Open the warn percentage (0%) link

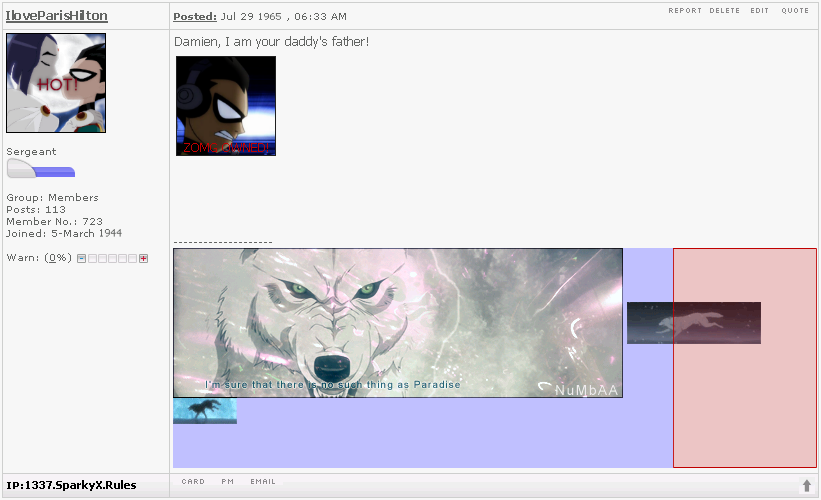coord(58,258)
